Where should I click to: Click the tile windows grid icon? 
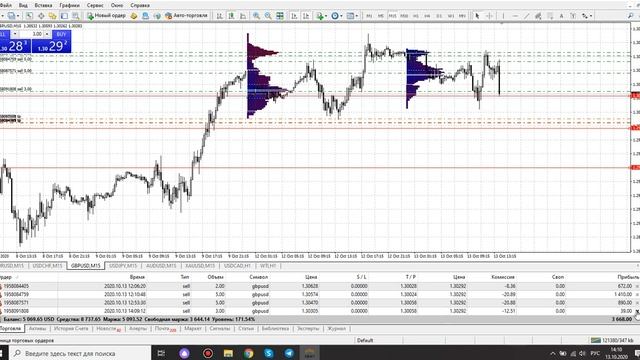click(x=280, y=16)
